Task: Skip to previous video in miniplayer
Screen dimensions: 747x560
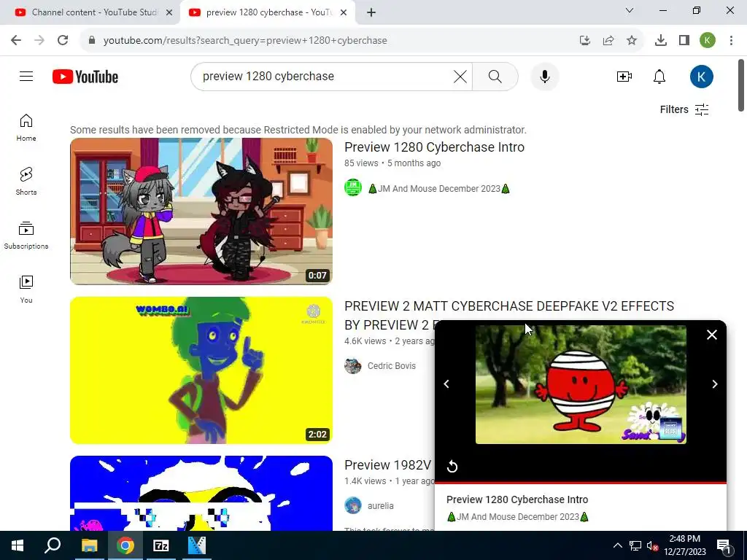Action: [x=446, y=384]
